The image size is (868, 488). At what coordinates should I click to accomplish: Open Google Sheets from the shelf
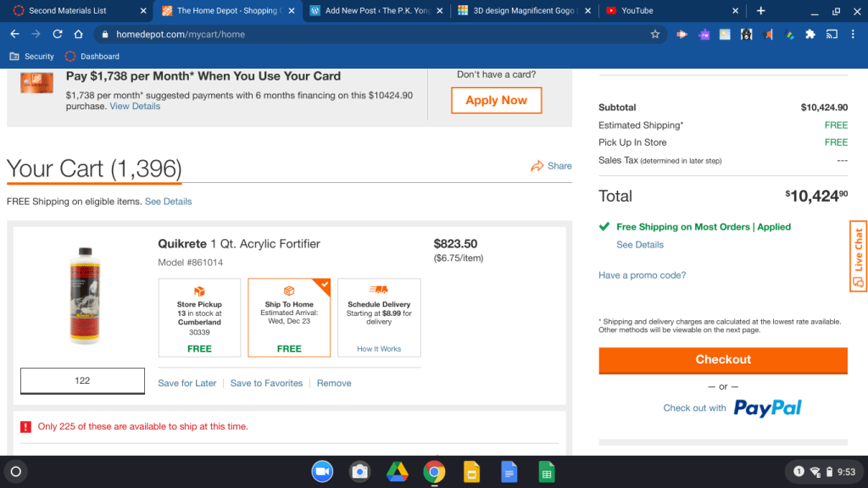pyautogui.click(x=547, y=471)
